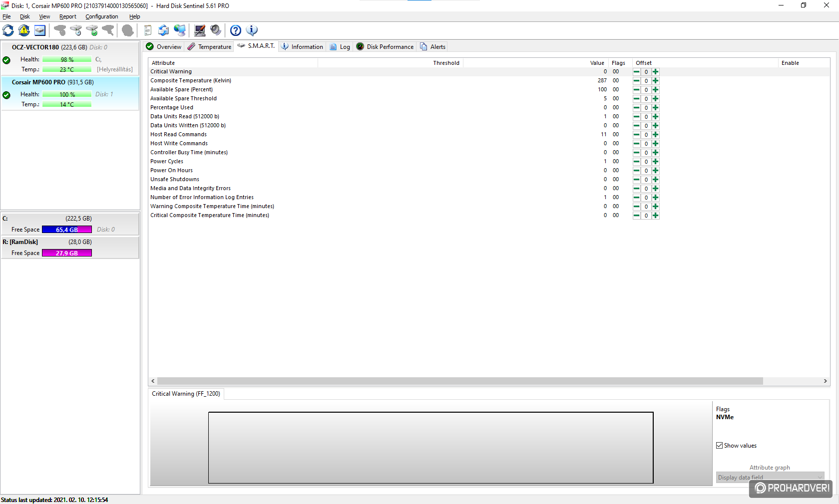Click the blue-framed disk drive toolbar icon
The image size is (839, 504).
point(40,30)
